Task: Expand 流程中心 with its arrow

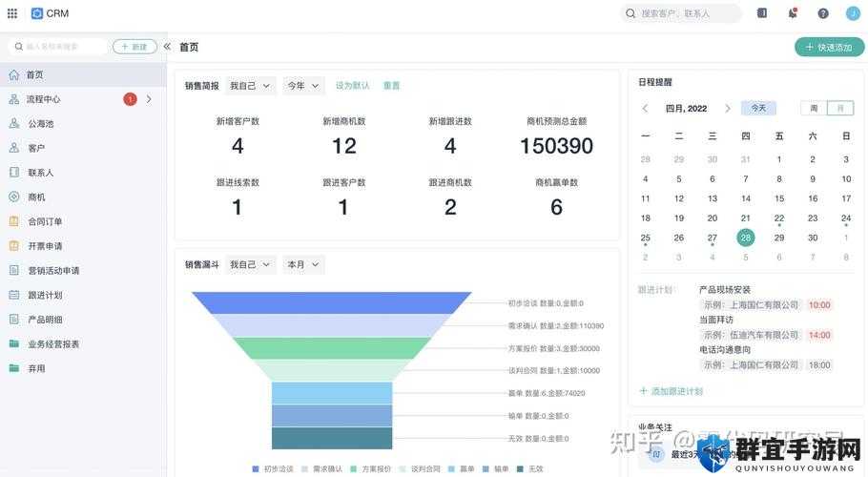Action: (x=149, y=99)
